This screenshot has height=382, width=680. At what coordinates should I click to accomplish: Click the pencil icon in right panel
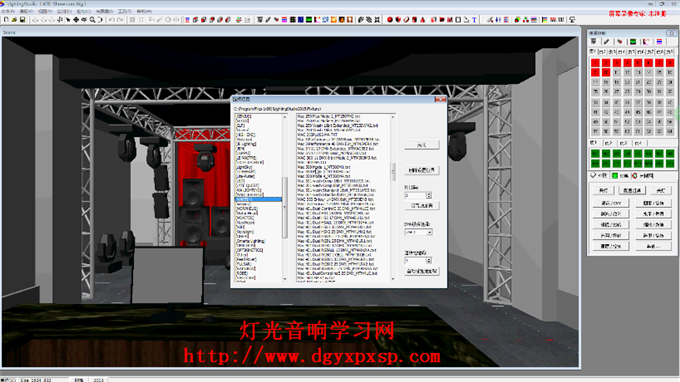tap(606, 42)
